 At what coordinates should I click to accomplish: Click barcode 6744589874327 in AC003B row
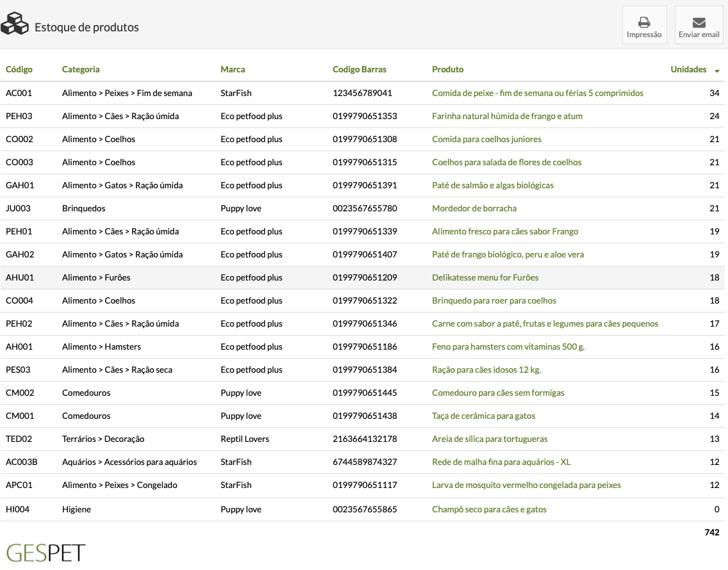click(365, 462)
